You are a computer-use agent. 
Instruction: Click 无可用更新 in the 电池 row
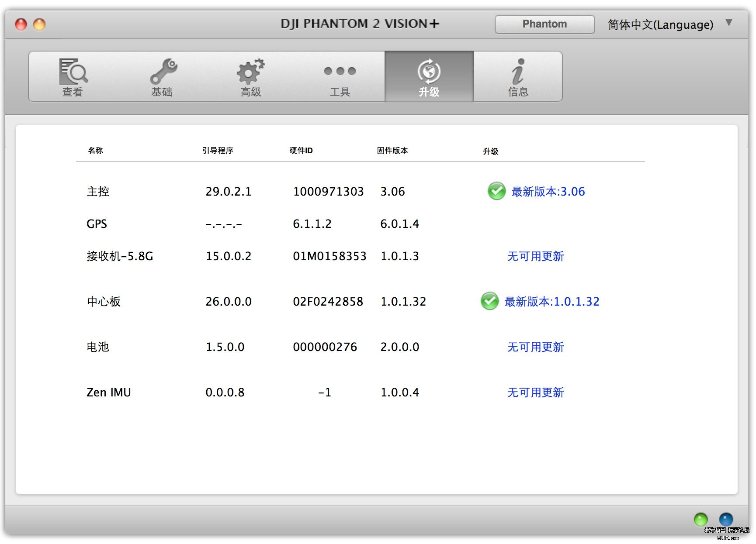pos(536,347)
